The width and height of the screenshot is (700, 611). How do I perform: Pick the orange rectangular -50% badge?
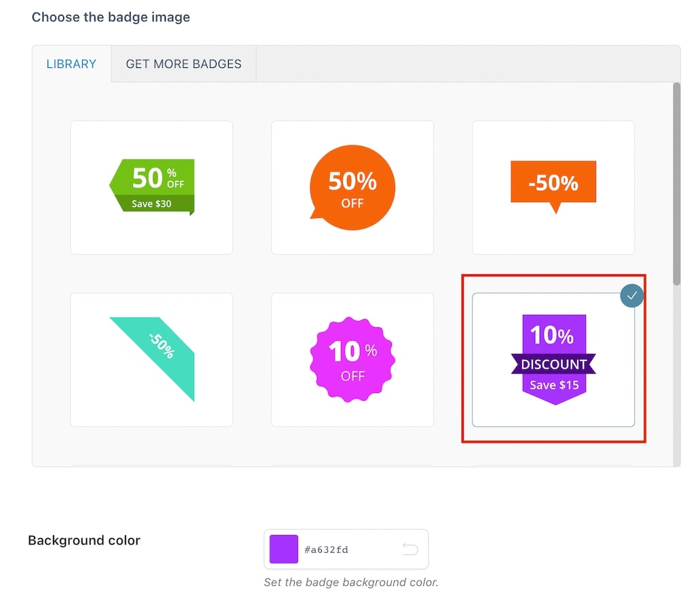pyautogui.click(x=553, y=187)
